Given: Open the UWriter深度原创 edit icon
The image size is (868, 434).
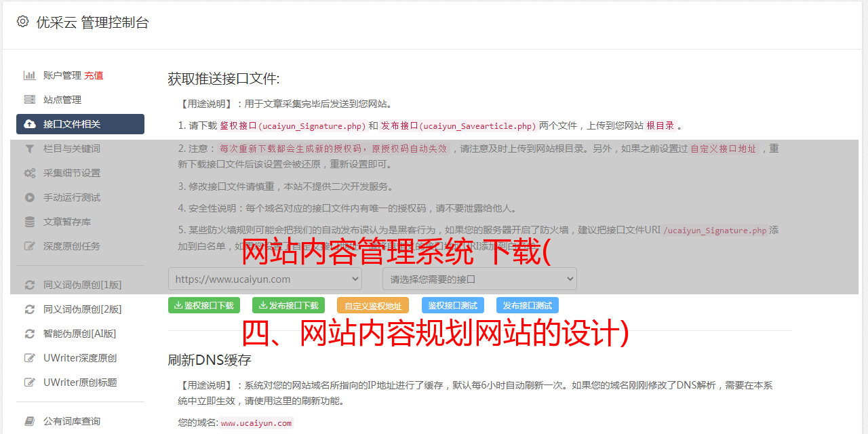Looking at the screenshot, I should [30, 358].
